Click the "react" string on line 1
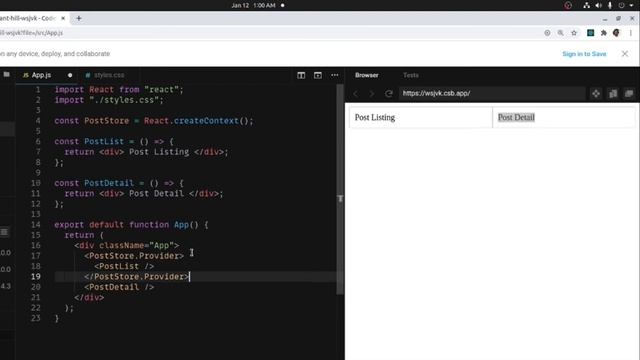Screen dimensions: 640x360 pyautogui.click(x=161, y=90)
